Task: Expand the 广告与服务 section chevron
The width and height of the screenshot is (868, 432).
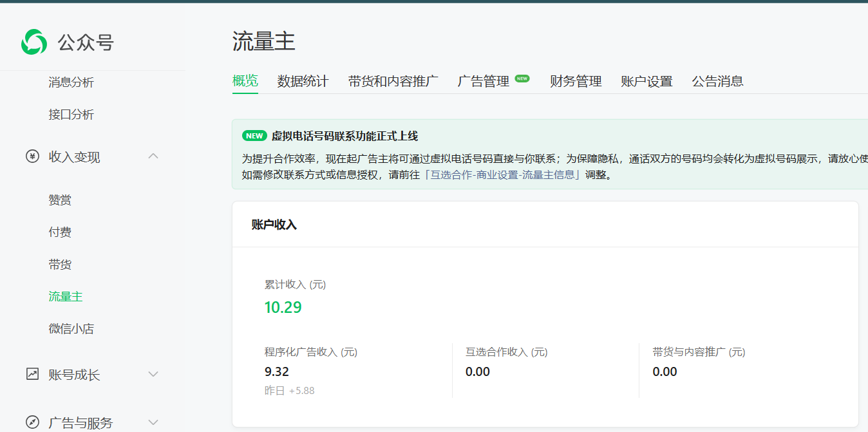Action: (153, 422)
